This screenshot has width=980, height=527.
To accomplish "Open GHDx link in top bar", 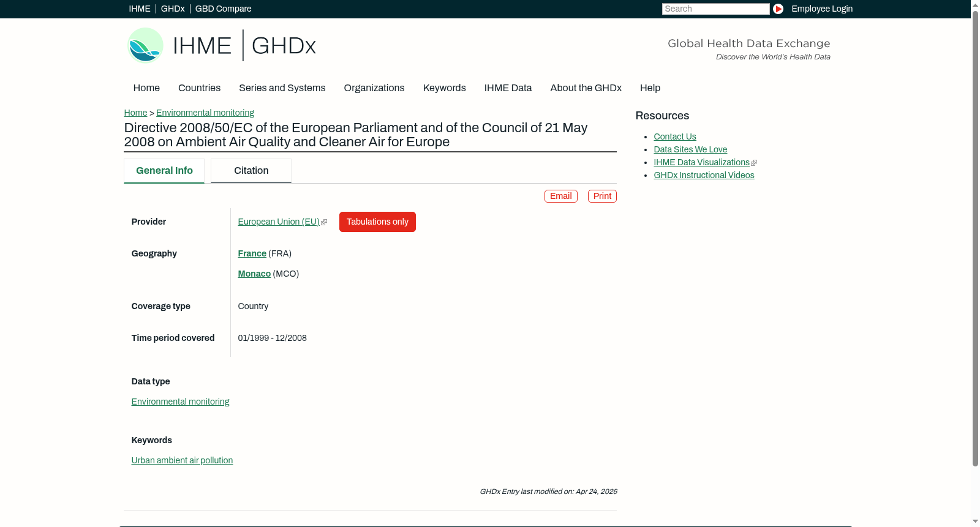I will [x=173, y=9].
